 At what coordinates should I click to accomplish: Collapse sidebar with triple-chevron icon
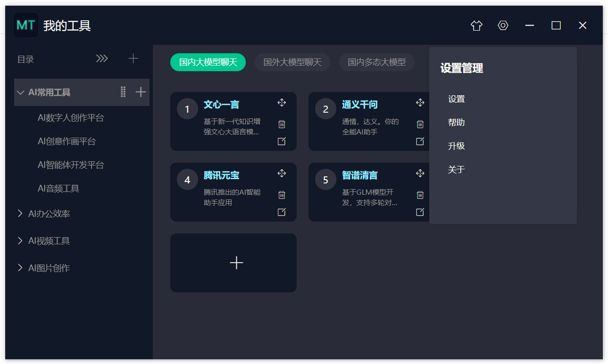(102, 58)
